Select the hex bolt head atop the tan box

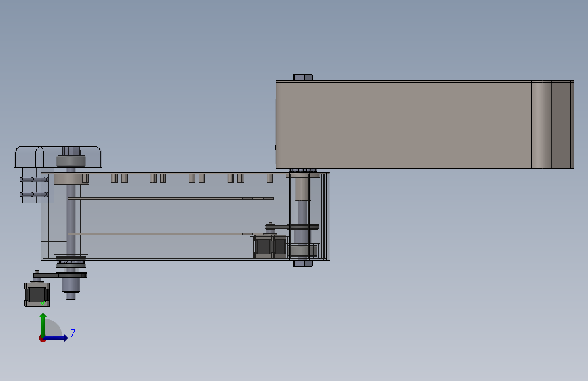(302, 77)
